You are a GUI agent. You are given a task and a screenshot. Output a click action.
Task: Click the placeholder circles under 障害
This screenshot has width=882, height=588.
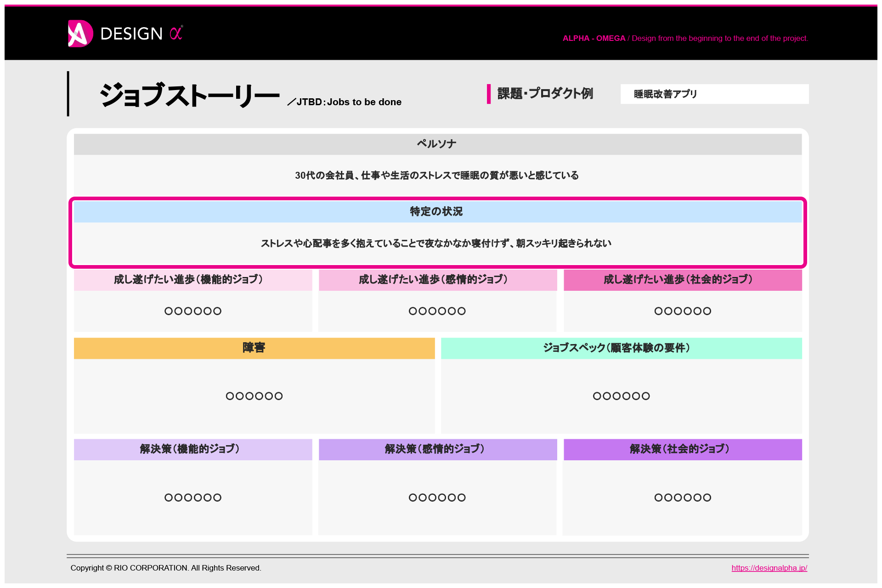pyautogui.click(x=254, y=396)
